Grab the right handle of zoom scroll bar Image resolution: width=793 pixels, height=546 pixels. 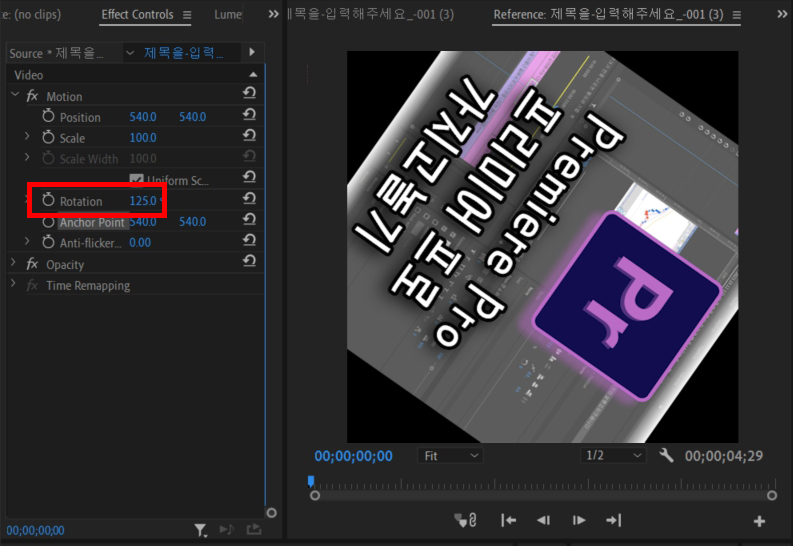772,495
